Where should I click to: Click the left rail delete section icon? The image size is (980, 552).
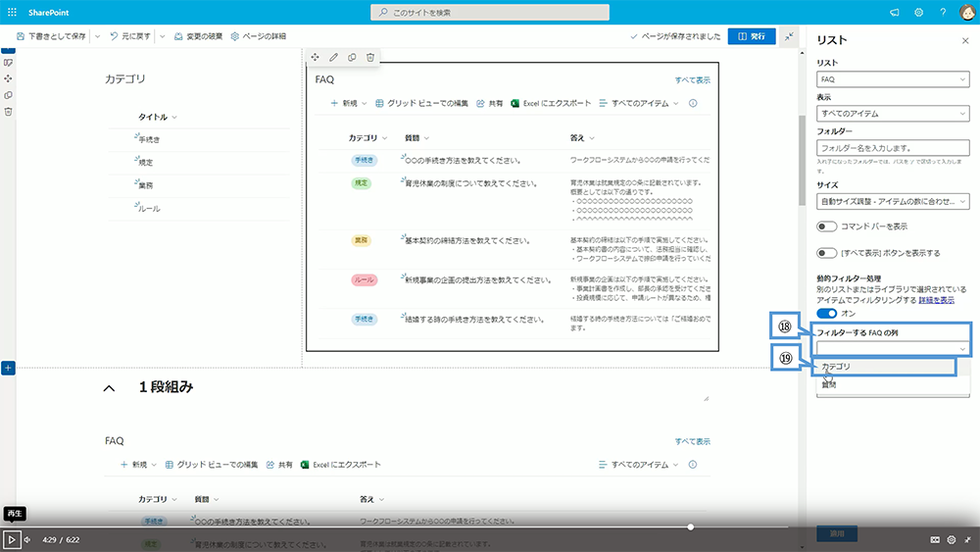click(x=8, y=112)
